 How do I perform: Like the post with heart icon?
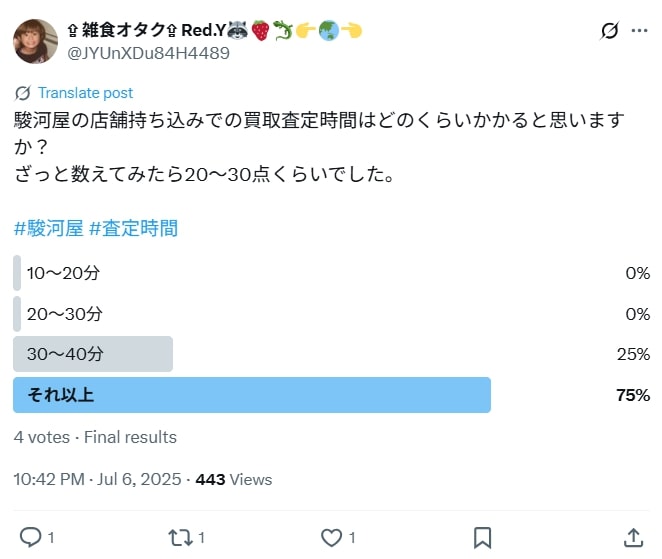coord(331,538)
